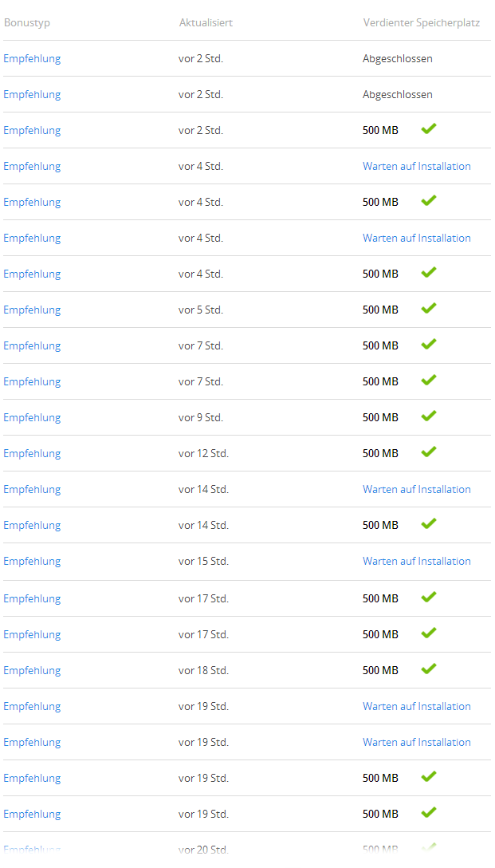This screenshot has height=868, width=495.
Task: Click the Bonustyp column header
Action: point(27,23)
